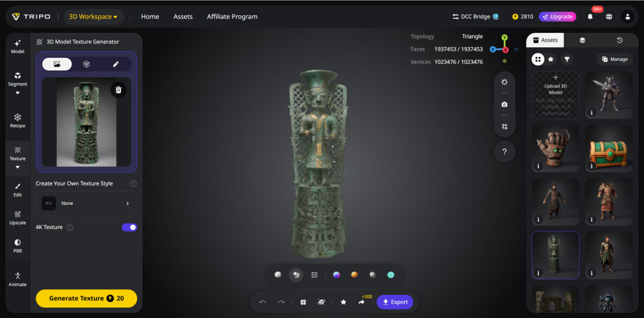Open the Retopo tool in sidebar
Viewport: 644px width, 318px height.
tap(17, 120)
